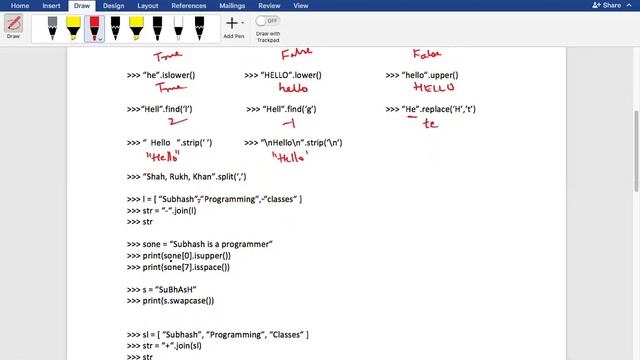Switch to the Mailings tab
Screen dimensions: 640x360
pos(232,6)
